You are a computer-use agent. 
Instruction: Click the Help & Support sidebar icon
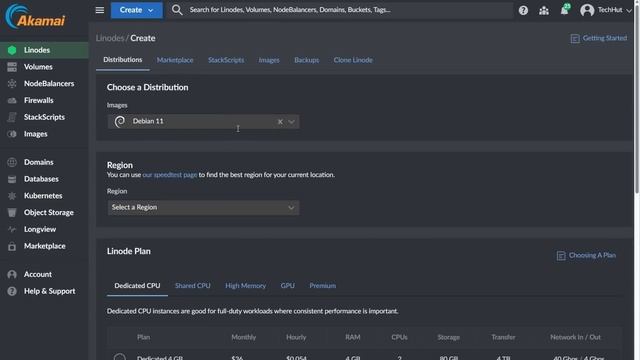click(12, 291)
